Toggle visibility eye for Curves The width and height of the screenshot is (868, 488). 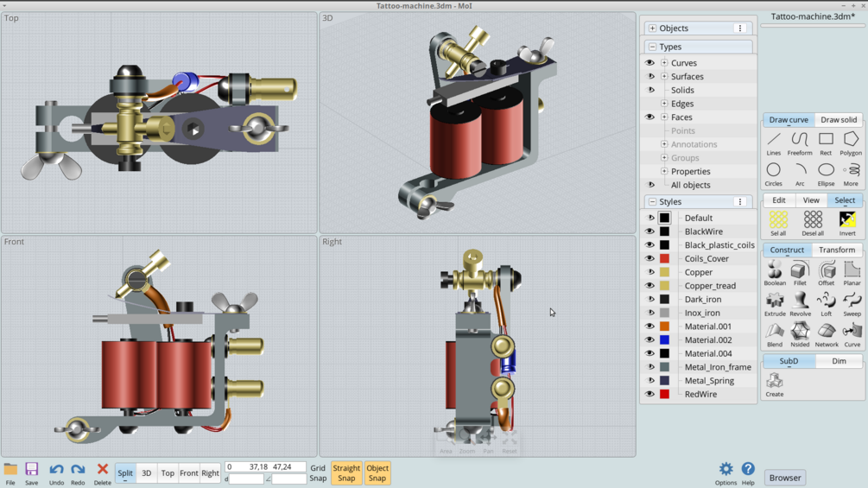coord(649,63)
